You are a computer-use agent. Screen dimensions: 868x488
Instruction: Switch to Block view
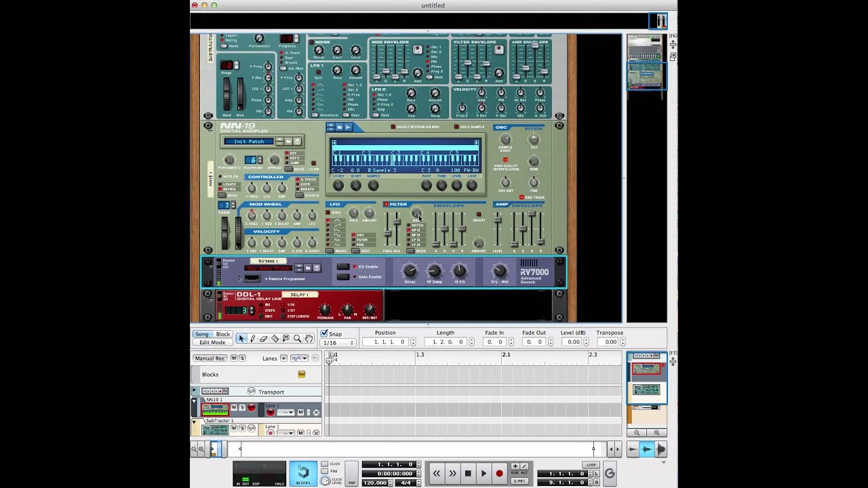[x=222, y=334]
